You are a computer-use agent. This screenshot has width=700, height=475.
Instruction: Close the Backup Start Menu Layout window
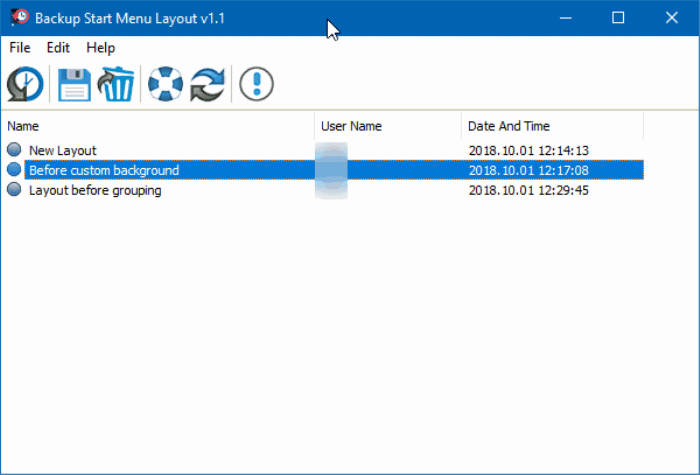pyautogui.click(x=671, y=18)
